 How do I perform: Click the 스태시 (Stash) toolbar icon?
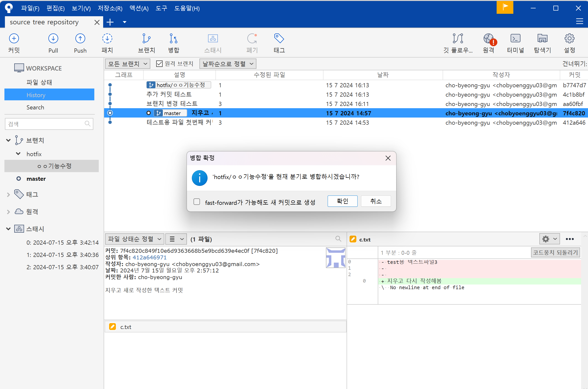213,43
